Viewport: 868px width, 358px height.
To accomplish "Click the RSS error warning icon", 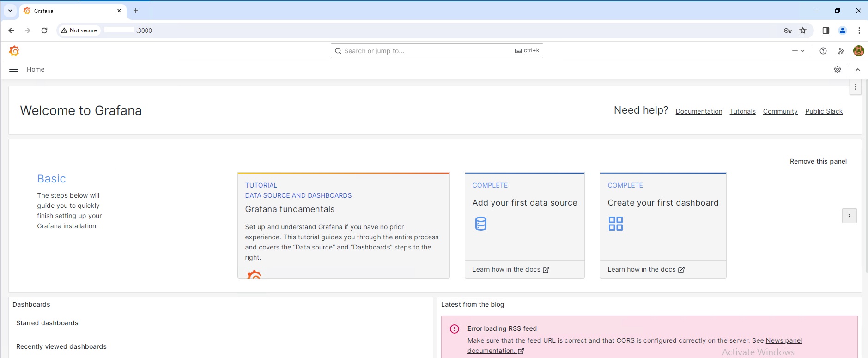I will [455, 329].
